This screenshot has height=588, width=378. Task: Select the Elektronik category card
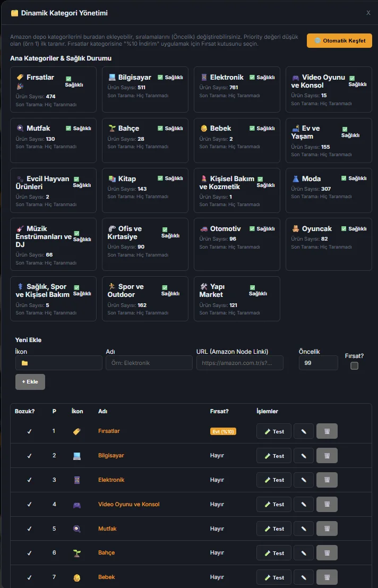(237, 90)
